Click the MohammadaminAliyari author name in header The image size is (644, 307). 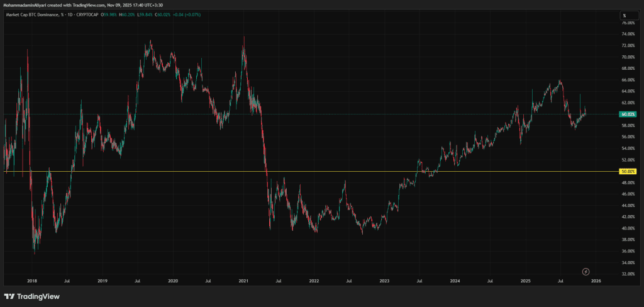(26, 5)
